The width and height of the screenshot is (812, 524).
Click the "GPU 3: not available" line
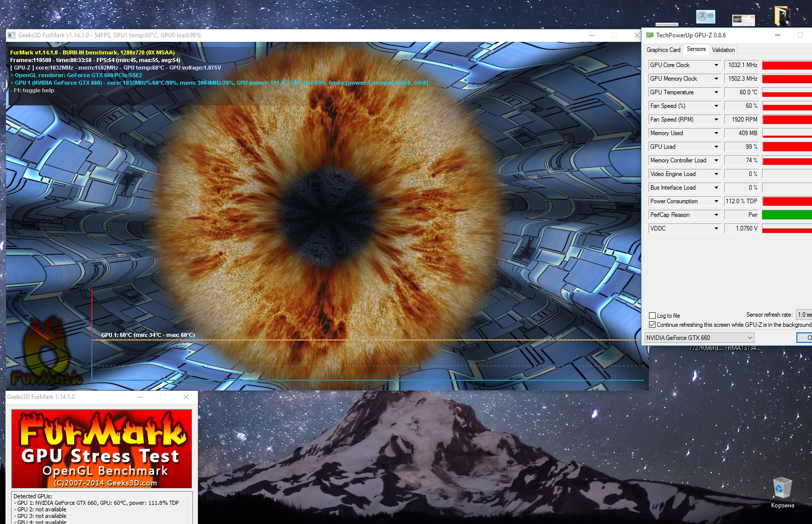point(40,516)
